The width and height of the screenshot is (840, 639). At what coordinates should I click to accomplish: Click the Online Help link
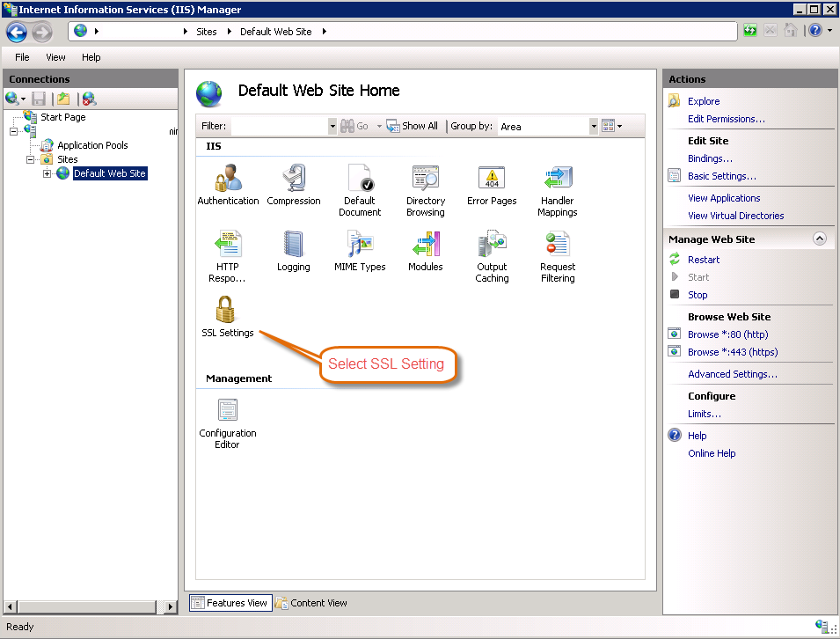click(x=712, y=454)
